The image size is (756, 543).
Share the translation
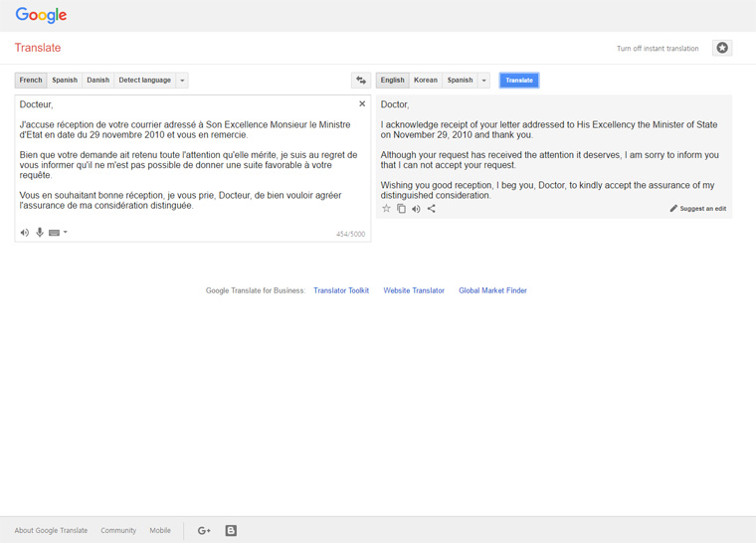(x=431, y=208)
